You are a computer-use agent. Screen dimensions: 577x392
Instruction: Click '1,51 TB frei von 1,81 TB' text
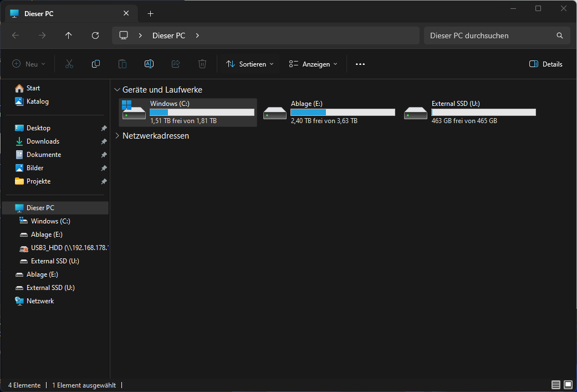click(x=183, y=121)
